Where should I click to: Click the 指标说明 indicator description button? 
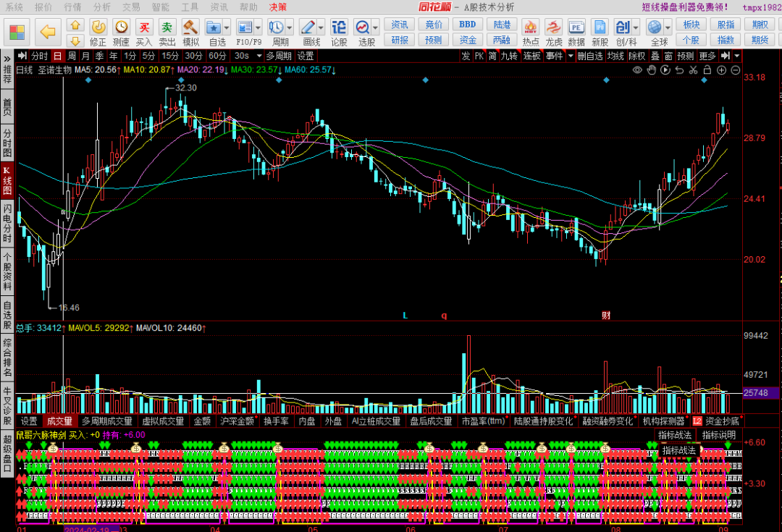click(x=719, y=435)
